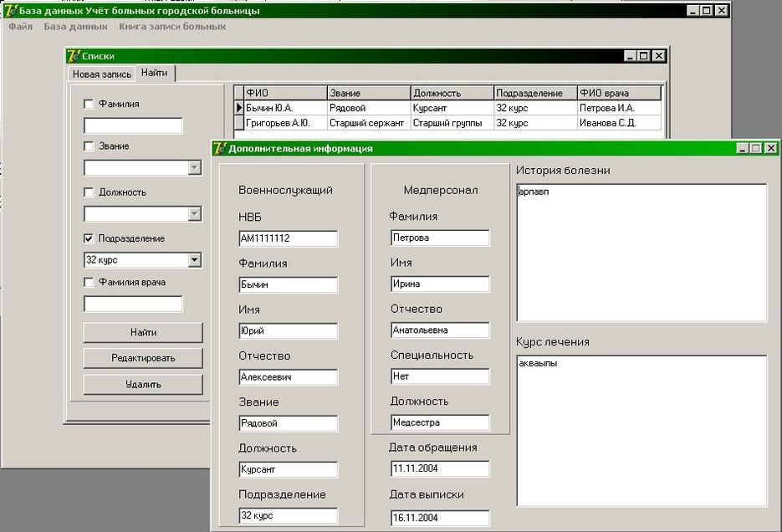Maximize the main База данных window
The width and height of the screenshot is (782, 532).
pyautogui.click(x=707, y=11)
